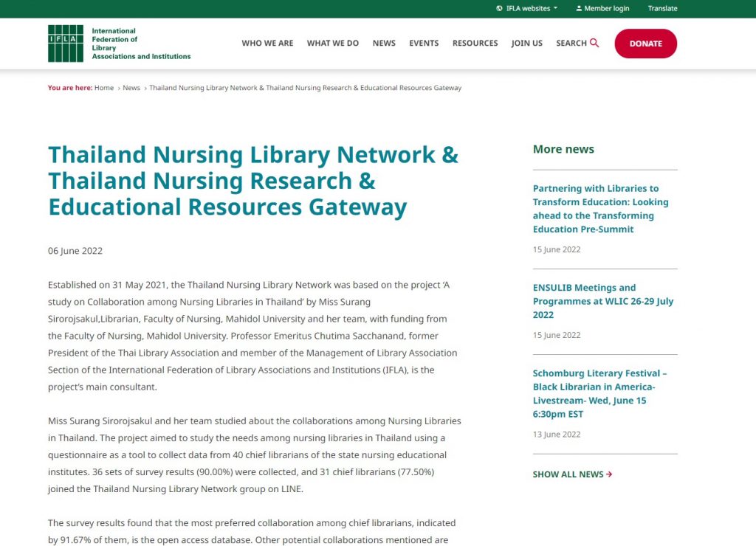The height and width of the screenshot is (546, 756).
Task: Go to the News menu item
Action: pos(384,44)
